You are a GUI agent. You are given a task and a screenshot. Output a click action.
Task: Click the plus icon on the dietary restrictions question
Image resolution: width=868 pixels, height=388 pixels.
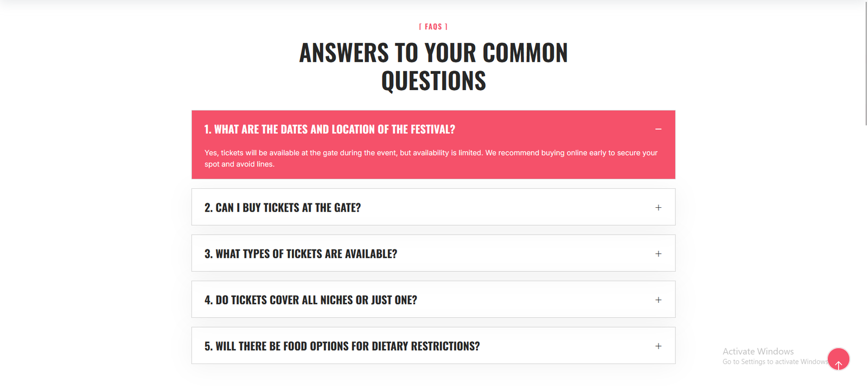658,346
